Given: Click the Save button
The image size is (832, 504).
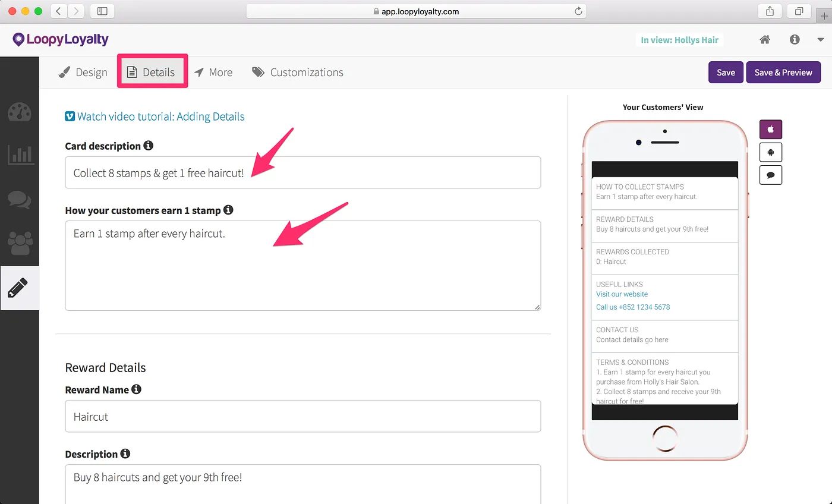Looking at the screenshot, I should (x=726, y=73).
